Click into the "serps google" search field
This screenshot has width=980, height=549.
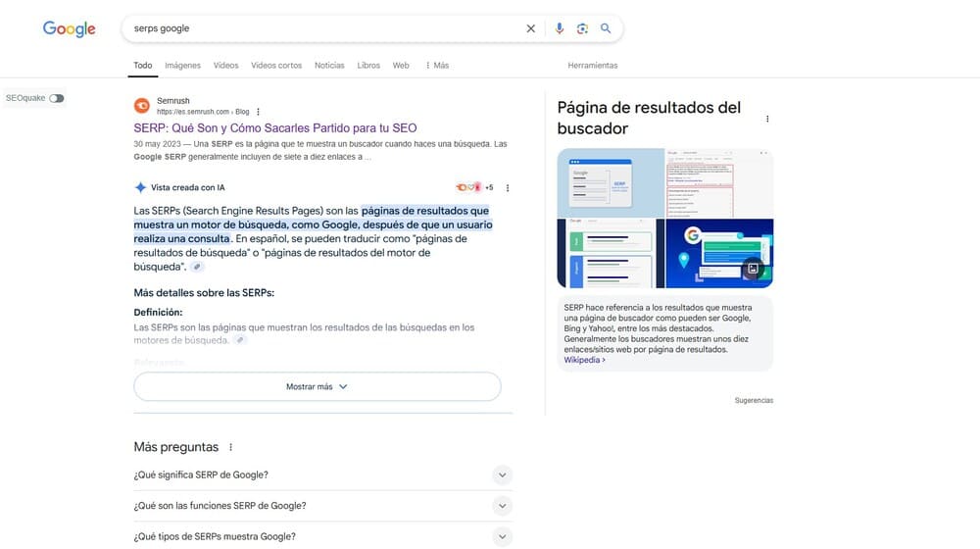pyautogui.click(x=325, y=28)
